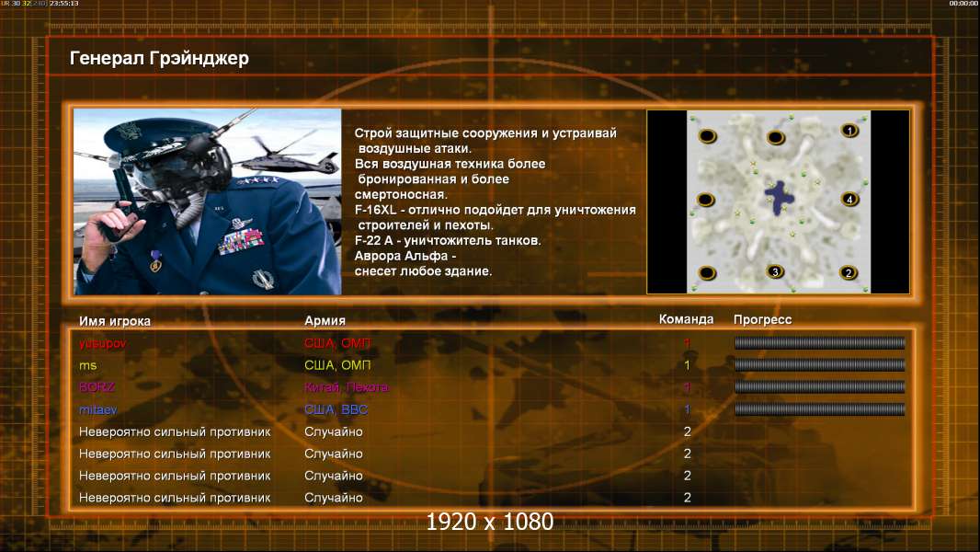Click player mitaev's name
This screenshot has height=552, width=980.
pyautogui.click(x=98, y=409)
